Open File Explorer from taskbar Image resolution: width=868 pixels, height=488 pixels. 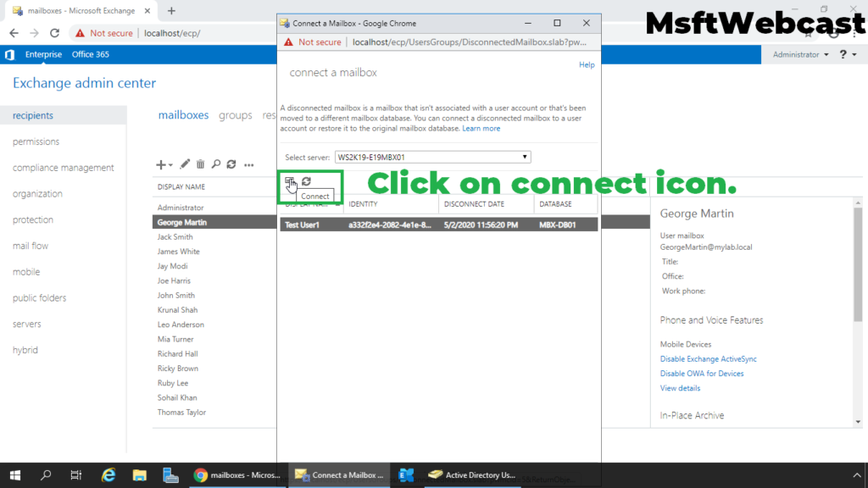(140, 475)
